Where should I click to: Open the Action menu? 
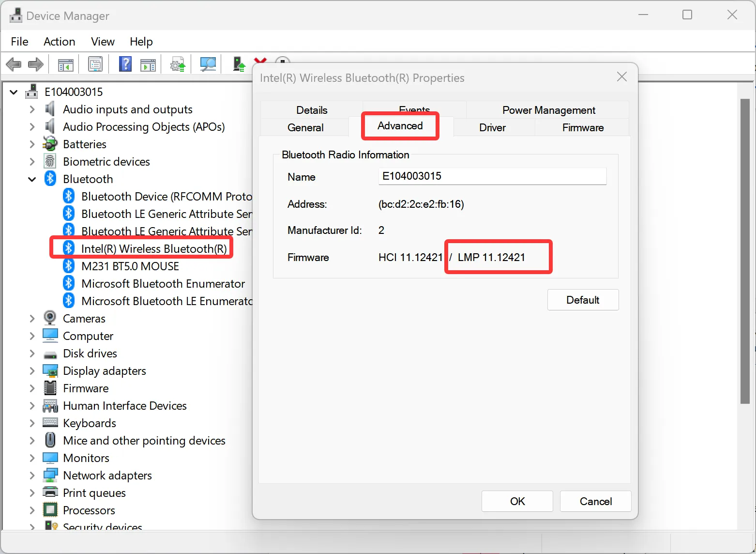(x=60, y=42)
